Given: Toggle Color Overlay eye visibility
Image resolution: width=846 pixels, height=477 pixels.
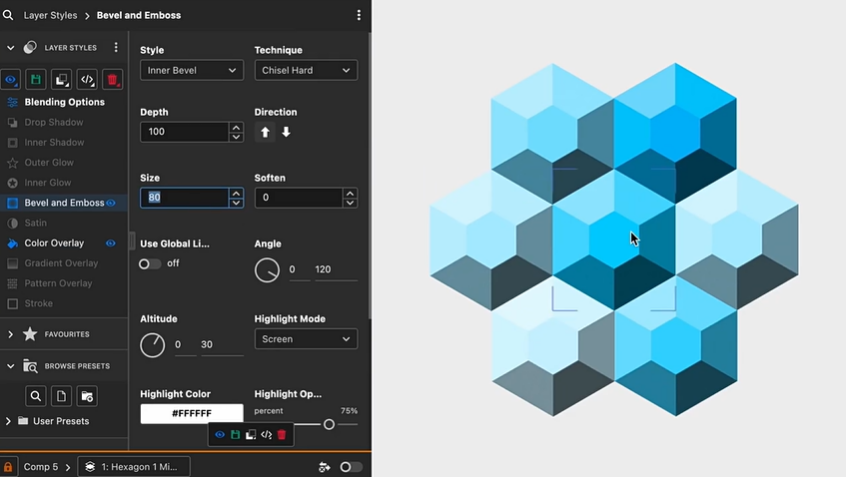Looking at the screenshot, I should click(x=111, y=243).
